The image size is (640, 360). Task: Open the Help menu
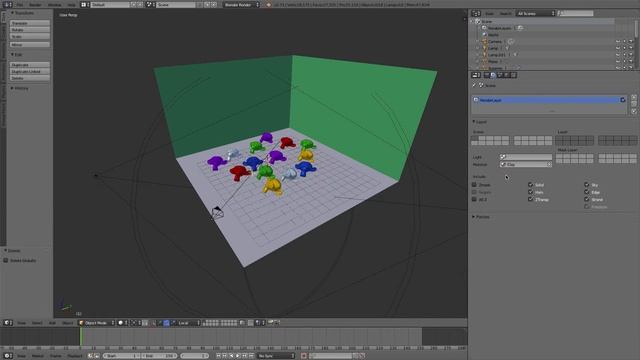tap(71, 4)
